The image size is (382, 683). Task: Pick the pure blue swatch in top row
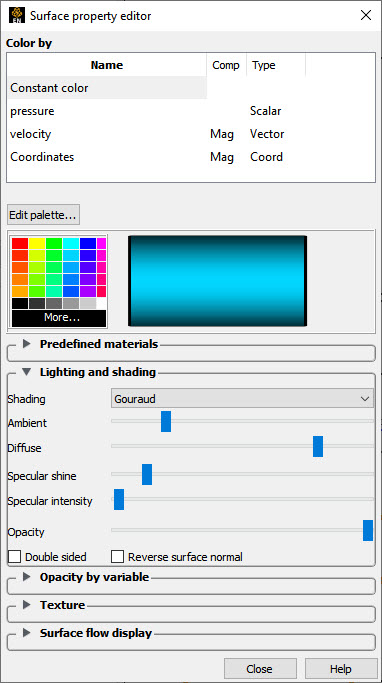point(88,243)
